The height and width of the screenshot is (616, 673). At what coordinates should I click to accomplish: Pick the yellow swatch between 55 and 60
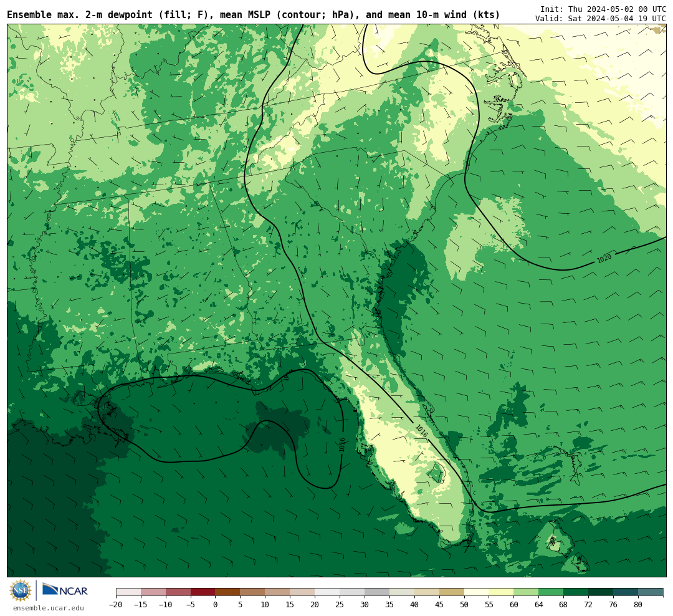click(x=502, y=592)
